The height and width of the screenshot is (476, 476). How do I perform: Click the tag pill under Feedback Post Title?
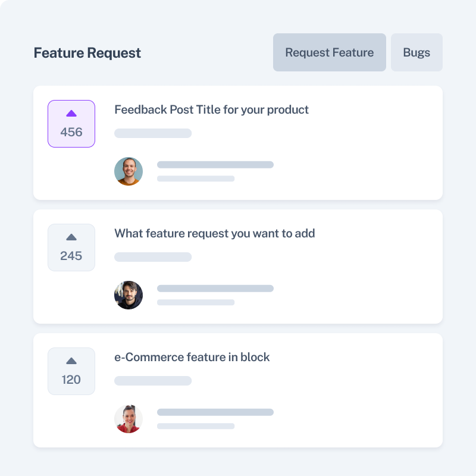point(153,133)
